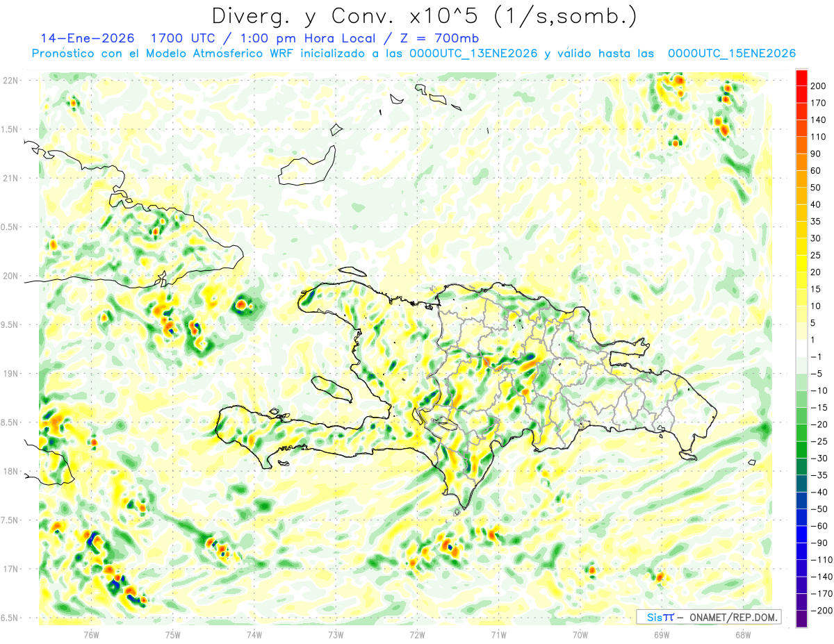Click the dark red swatch atop the legend
The width and height of the screenshot is (834, 644).
tap(801, 76)
